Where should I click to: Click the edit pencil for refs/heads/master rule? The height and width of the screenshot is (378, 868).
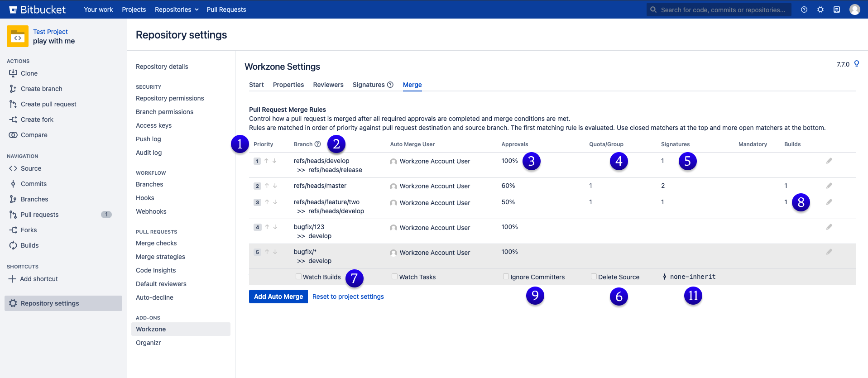click(829, 186)
